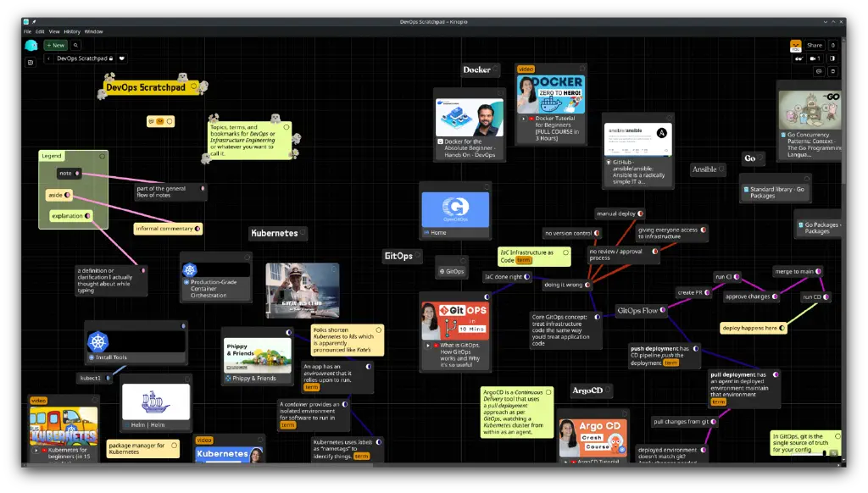Open the File menu
This screenshot has height=493, width=868.
[x=27, y=31]
